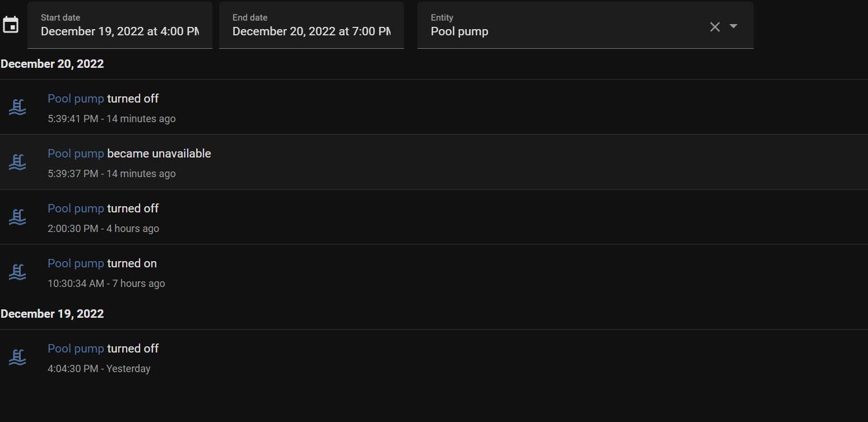
Task: Open Pool pump link in 5:39:41 PM entry
Action: point(76,99)
